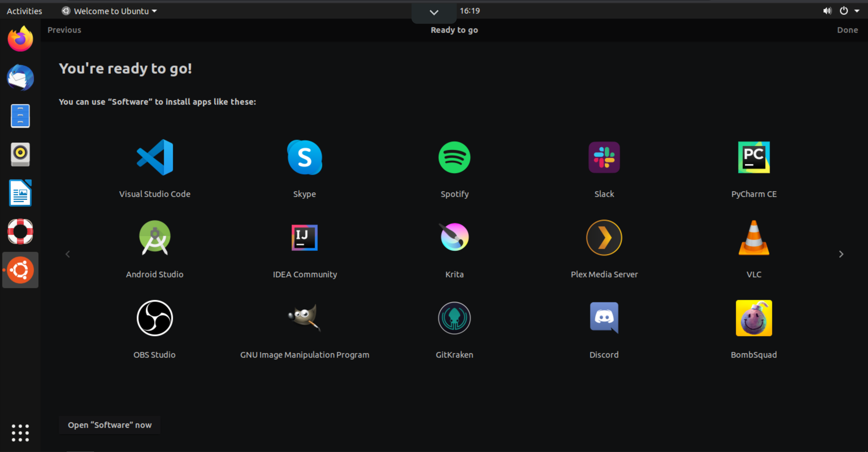Click the Plex Media Server label

[x=604, y=274]
